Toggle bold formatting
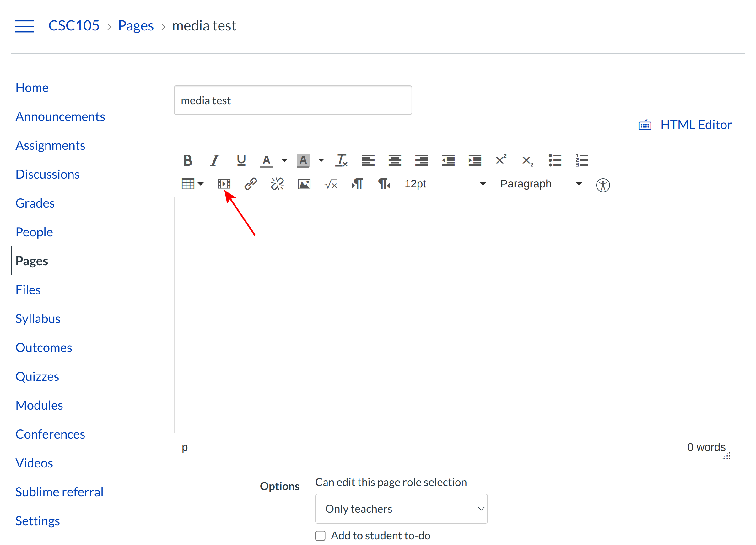756x545 pixels. (188, 160)
